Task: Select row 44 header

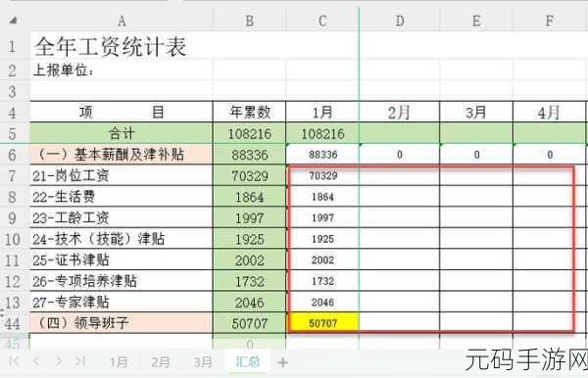Action: click(x=12, y=323)
